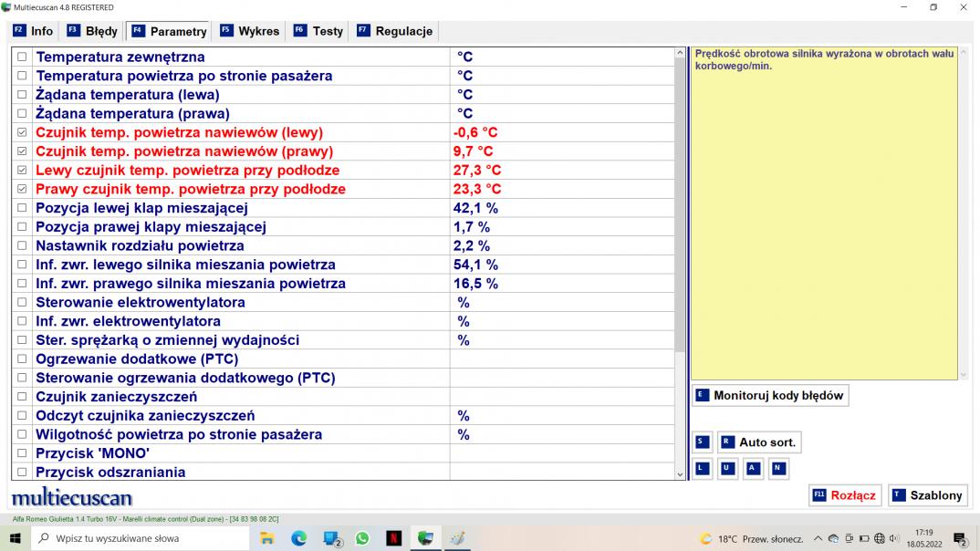Open the Wykres tab

(249, 31)
